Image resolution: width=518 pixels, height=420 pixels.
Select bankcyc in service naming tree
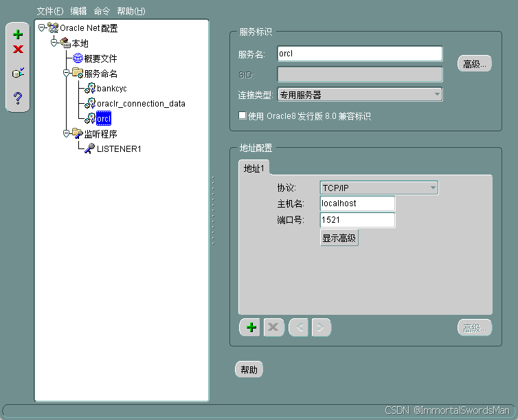(112, 88)
